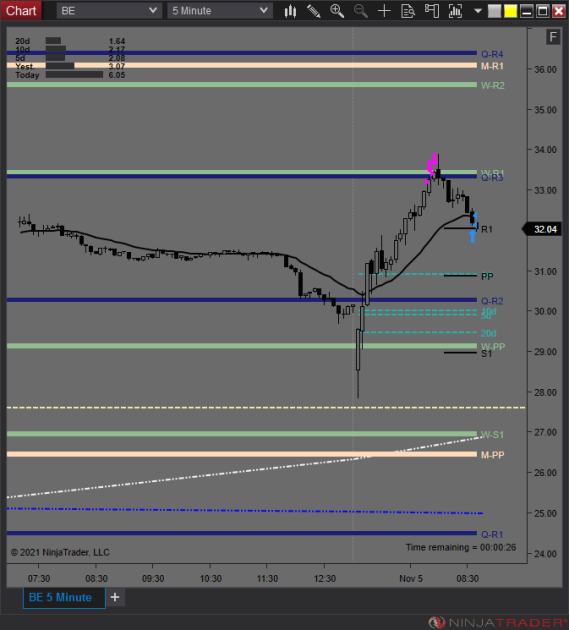Click the 20d range value 1.64

tap(117, 41)
